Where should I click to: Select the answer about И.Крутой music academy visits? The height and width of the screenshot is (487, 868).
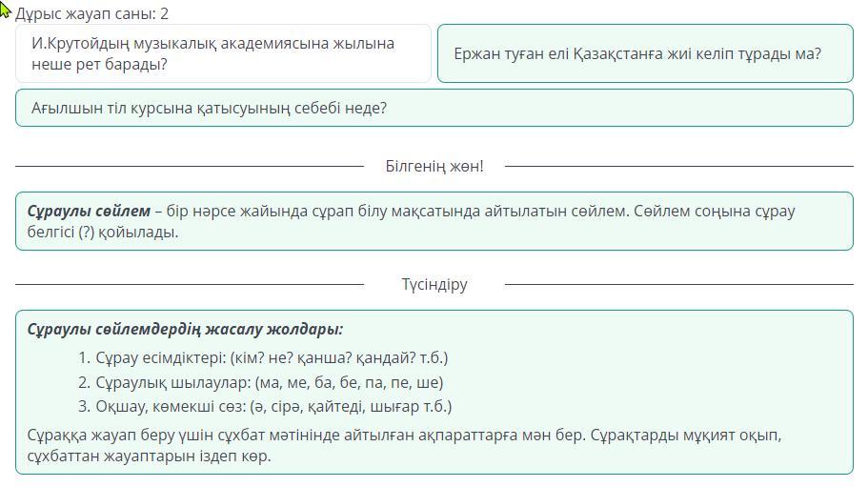(x=223, y=53)
